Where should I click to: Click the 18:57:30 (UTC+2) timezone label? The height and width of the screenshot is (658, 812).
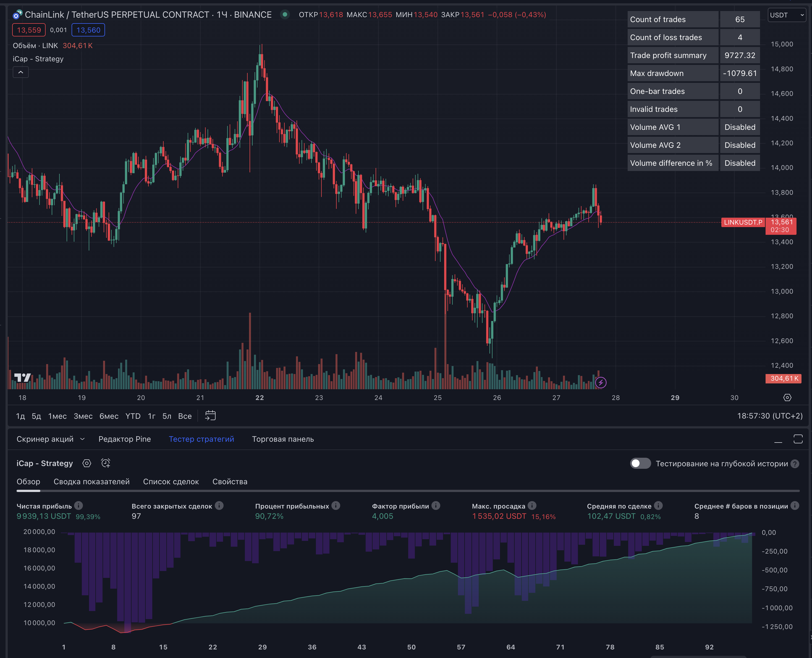point(769,416)
